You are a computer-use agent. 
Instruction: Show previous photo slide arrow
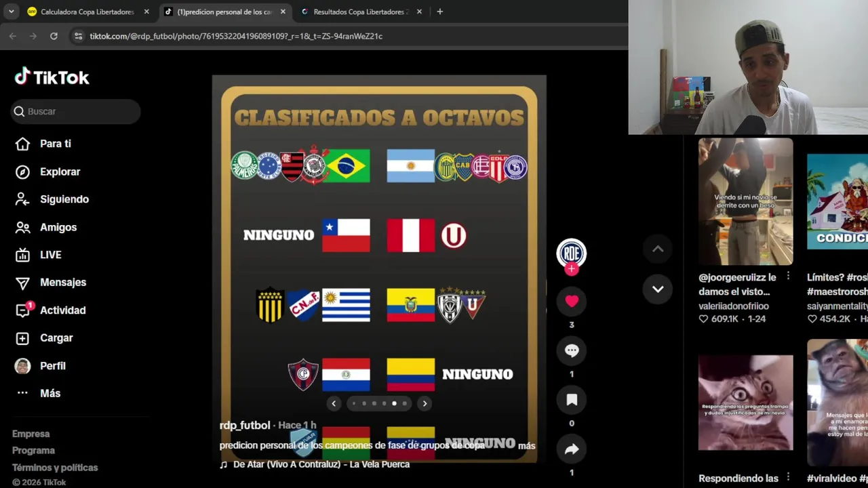pyautogui.click(x=334, y=403)
